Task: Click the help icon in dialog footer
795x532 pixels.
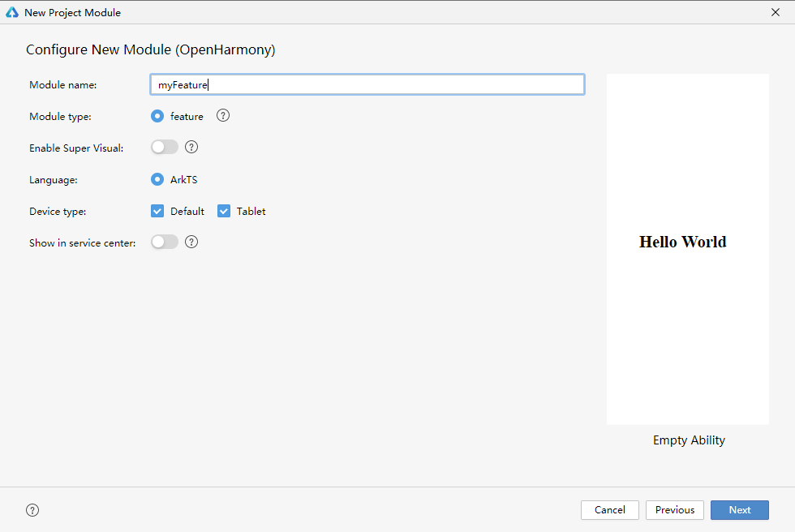Action: pyautogui.click(x=32, y=510)
